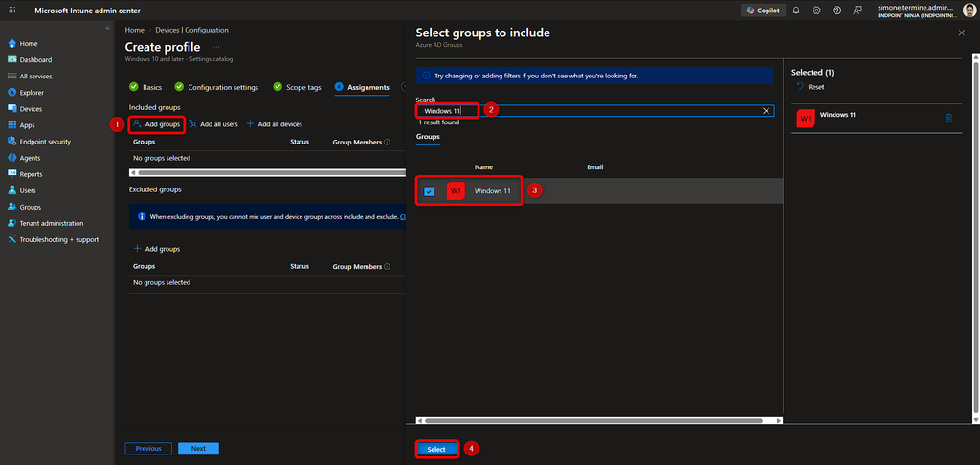Click the Search field with Windows 11

pos(595,111)
